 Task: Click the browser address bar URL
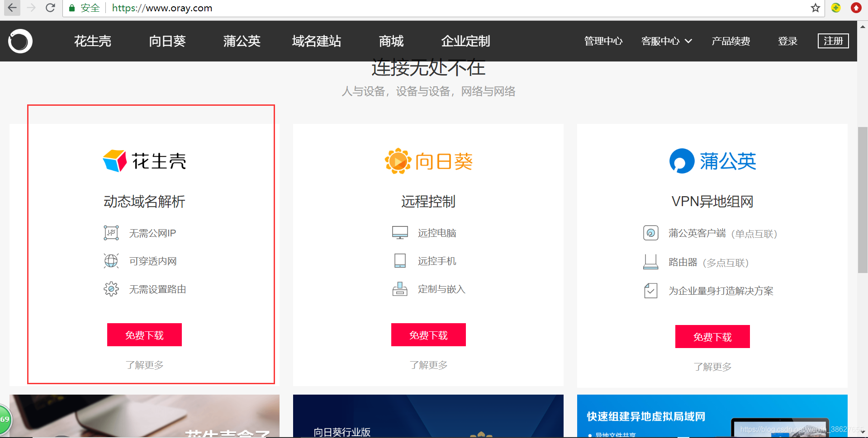point(162,8)
